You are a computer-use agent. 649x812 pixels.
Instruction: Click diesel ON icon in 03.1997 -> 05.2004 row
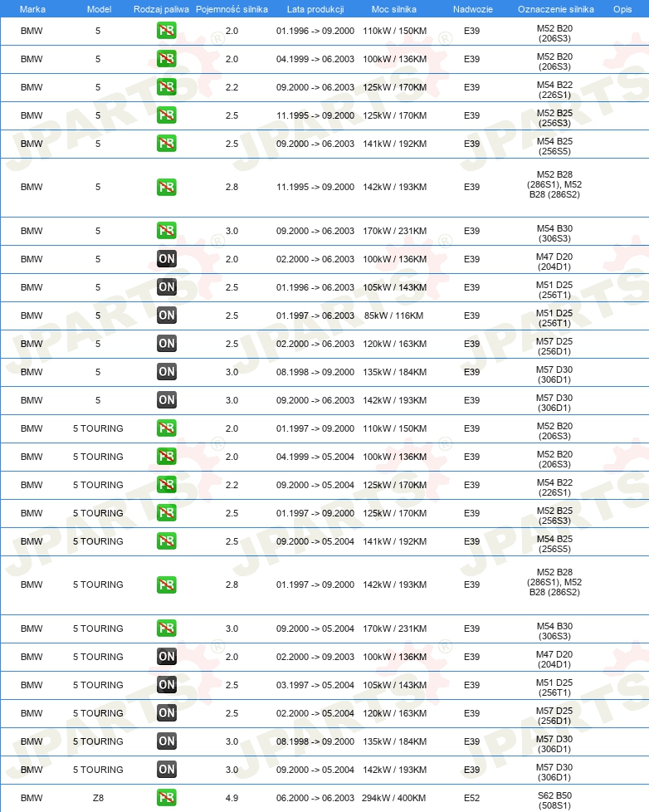click(167, 685)
